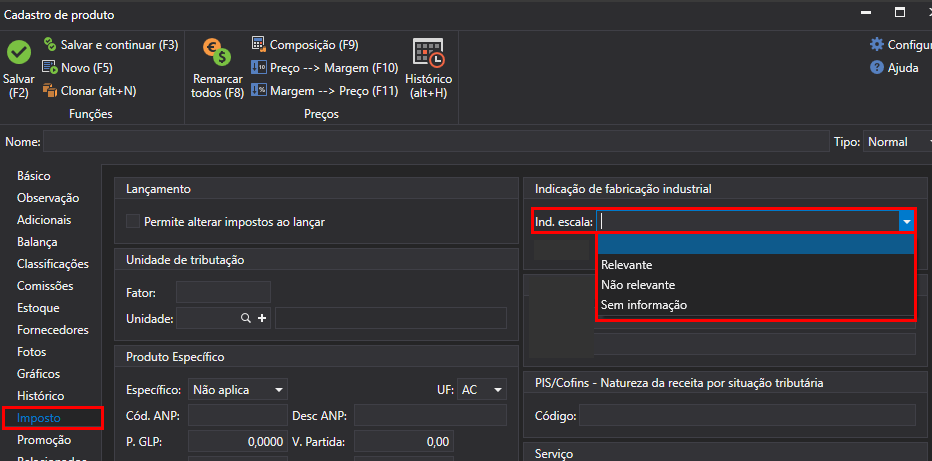
Task: Create new product with Novo (F5)
Action: pyautogui.click(x=50, y=68)
